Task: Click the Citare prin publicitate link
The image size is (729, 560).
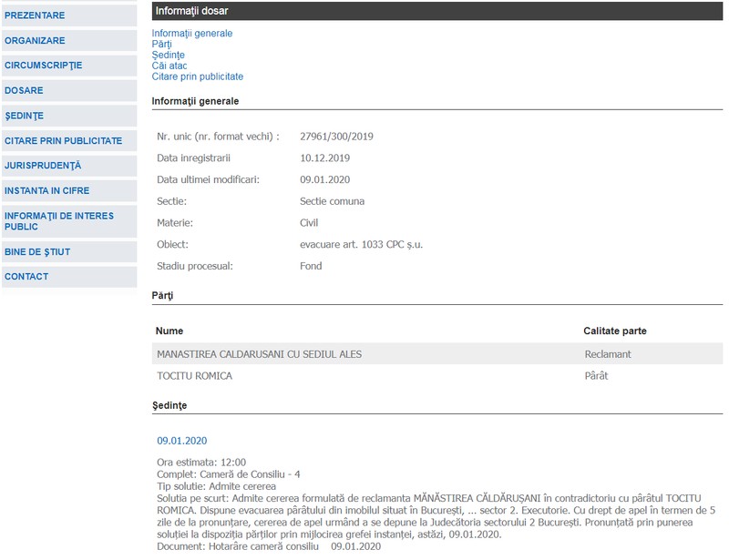Action: tap(198, 76)
